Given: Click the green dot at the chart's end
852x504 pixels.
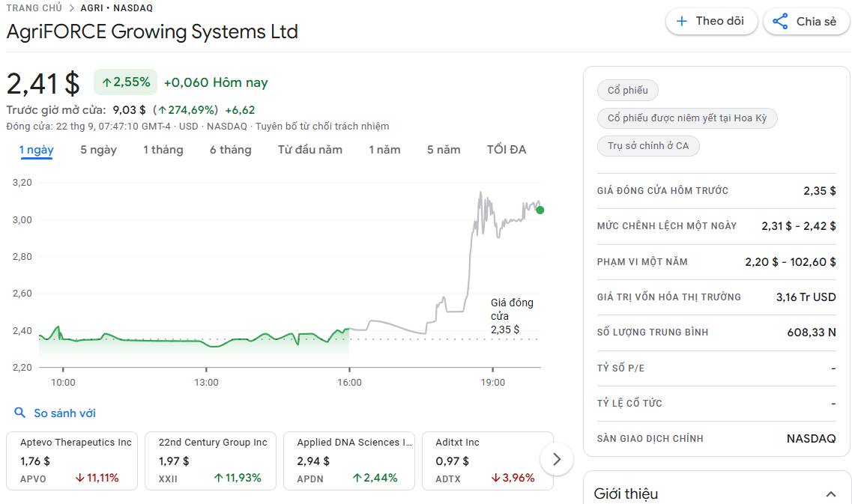Looking at the screenshot, I should [540, 210].
